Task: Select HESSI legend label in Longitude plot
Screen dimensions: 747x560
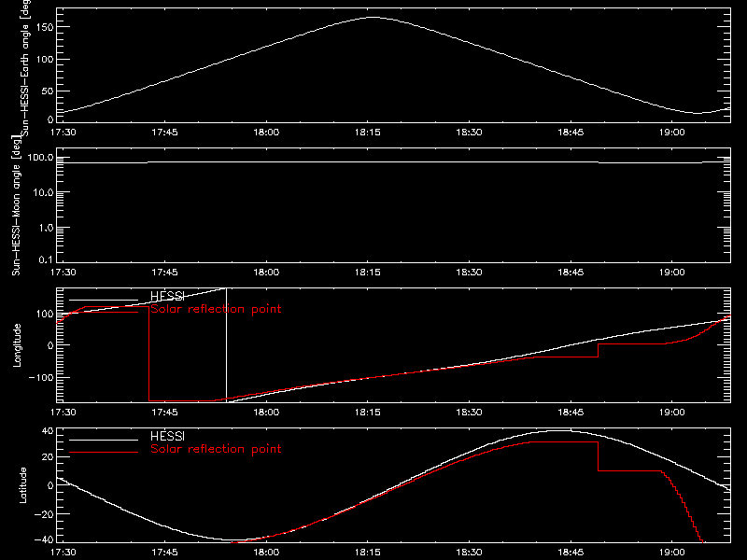Action: (167, 296)
